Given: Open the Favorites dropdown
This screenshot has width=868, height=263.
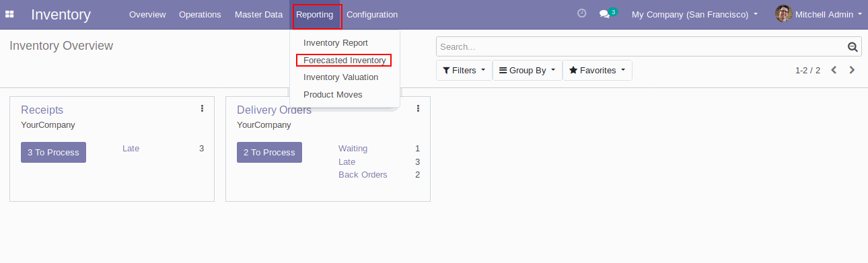Looking at the screenshot, I should (598, 70).
